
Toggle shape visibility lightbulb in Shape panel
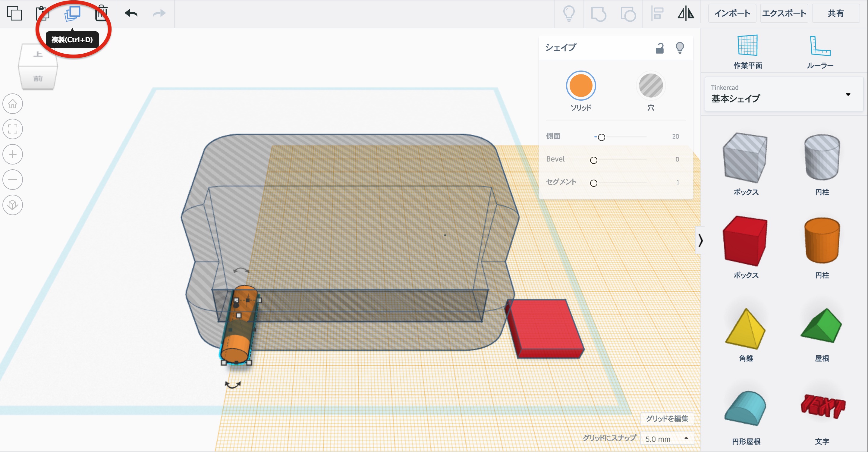click(680, 48)
